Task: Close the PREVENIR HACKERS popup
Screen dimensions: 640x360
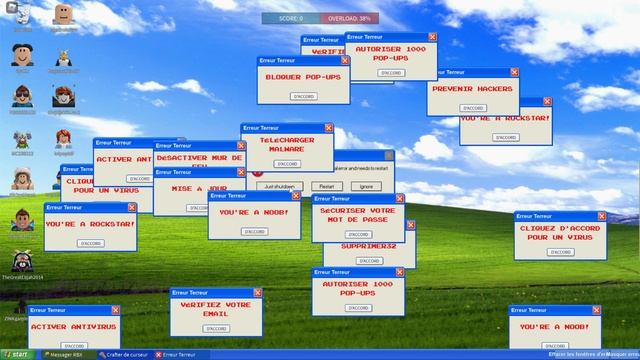Action: pos(514,72)
